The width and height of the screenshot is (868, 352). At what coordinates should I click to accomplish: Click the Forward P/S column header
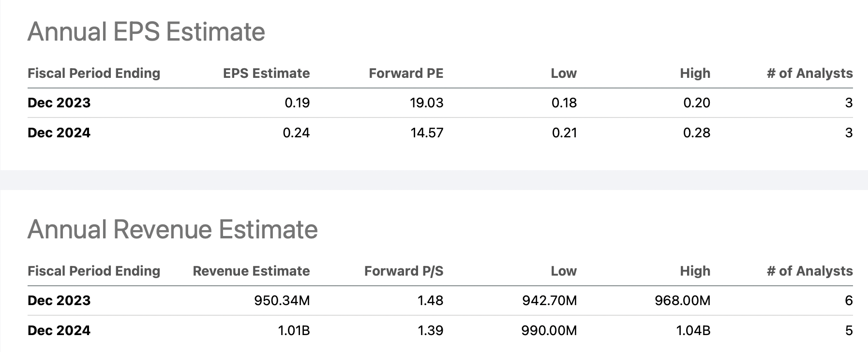[404, 271]
